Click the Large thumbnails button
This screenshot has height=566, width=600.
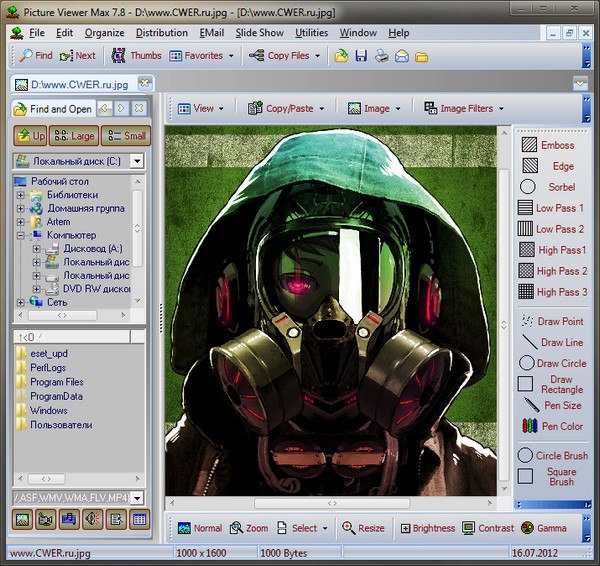tap(74, 135)
